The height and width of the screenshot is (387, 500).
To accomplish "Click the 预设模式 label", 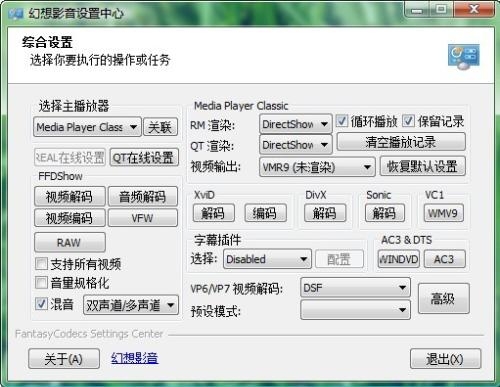I will pyautogui.click(x=216, y=311).
